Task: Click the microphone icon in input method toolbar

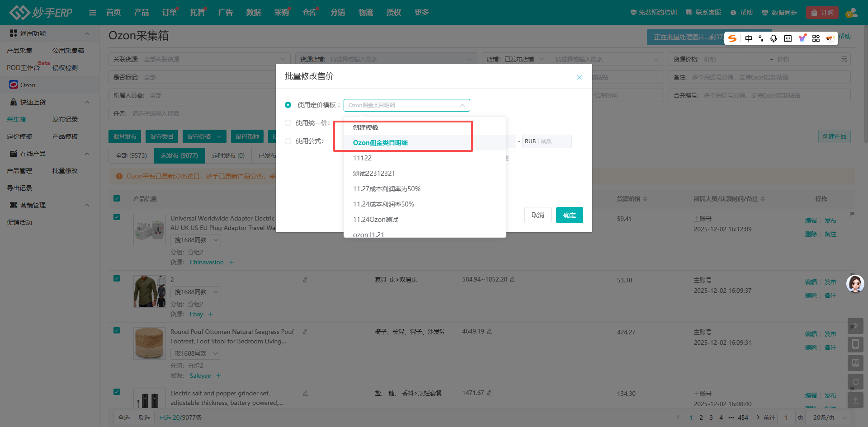Action: (x=774, y=38)
